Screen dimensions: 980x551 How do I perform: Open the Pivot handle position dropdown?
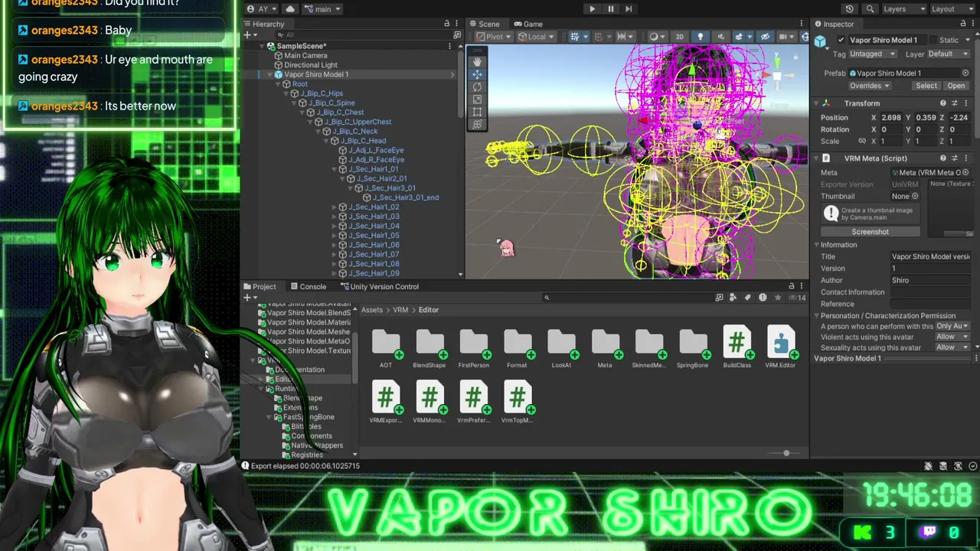click(494, 37)
